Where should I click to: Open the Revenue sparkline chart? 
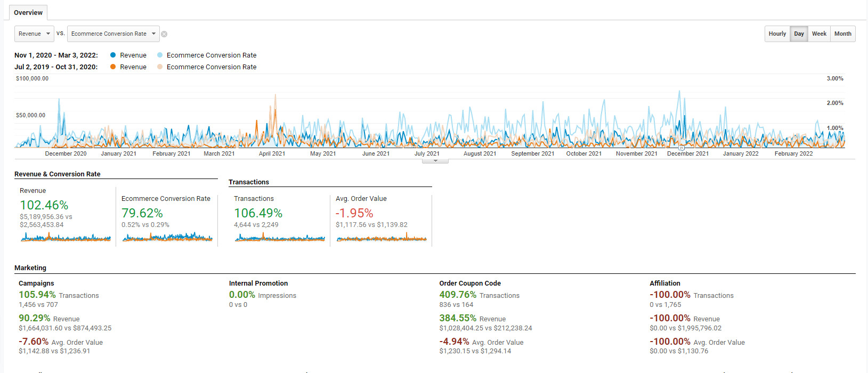(66, 238)
